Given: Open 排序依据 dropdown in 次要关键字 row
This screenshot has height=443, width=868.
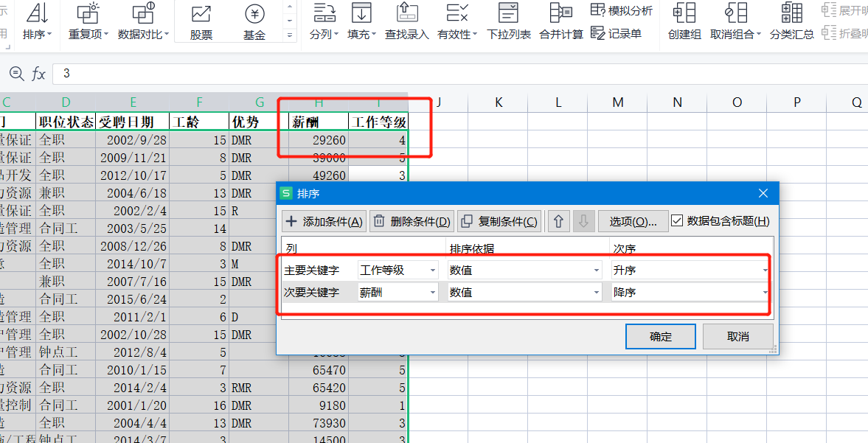Looking at the screenshot, I should click(525, 292).
